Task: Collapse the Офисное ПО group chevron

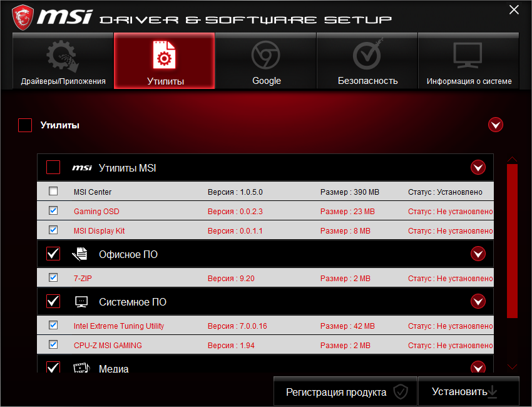Action: pos(478,254)
